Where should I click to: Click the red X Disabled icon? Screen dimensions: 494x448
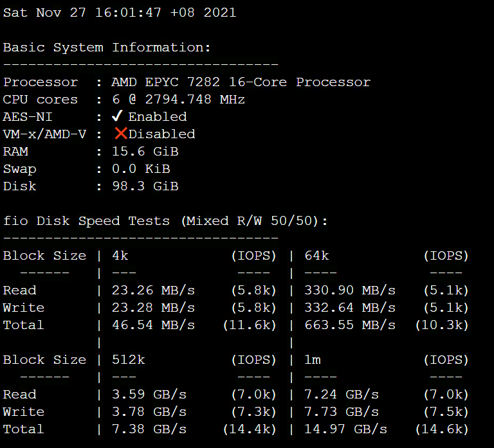[x=121, y=134]
